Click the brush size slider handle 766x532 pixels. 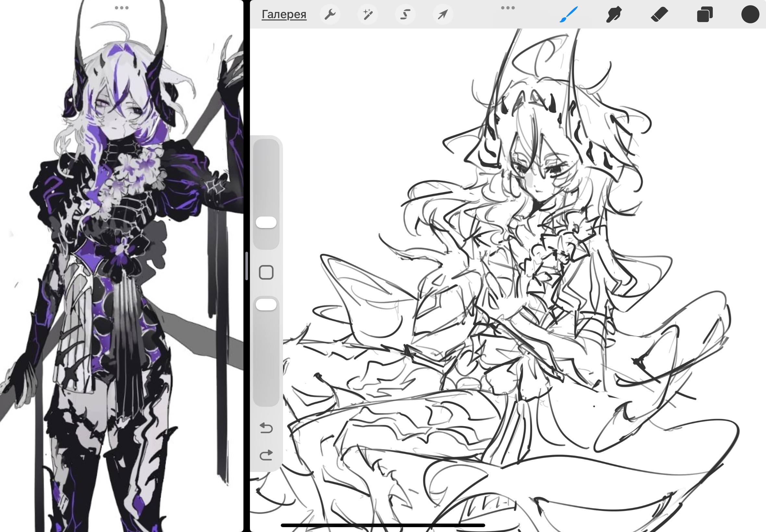click(x=266, y=223)
